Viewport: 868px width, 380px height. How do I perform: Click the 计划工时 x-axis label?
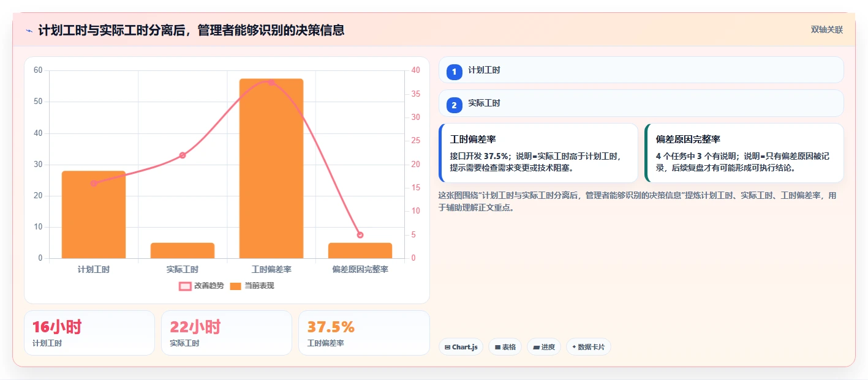[x=94, y=269]
